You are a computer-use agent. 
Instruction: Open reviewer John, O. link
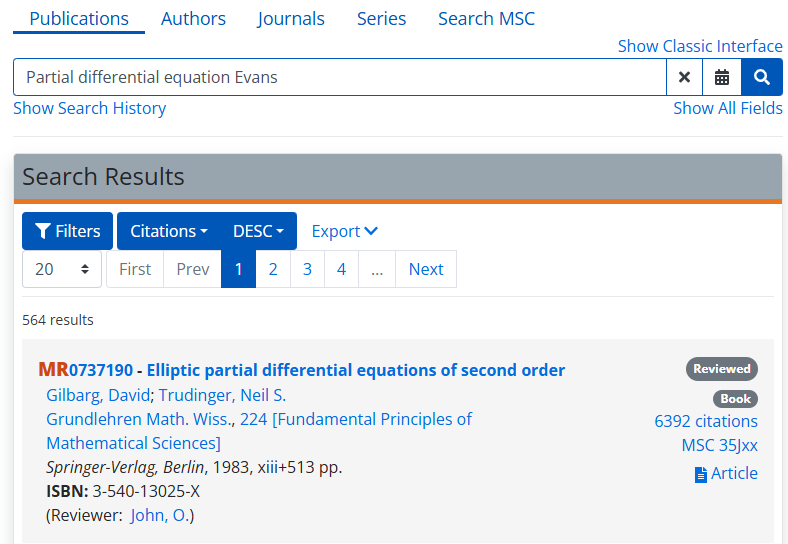pyautogui.click(x=160, y=515)
